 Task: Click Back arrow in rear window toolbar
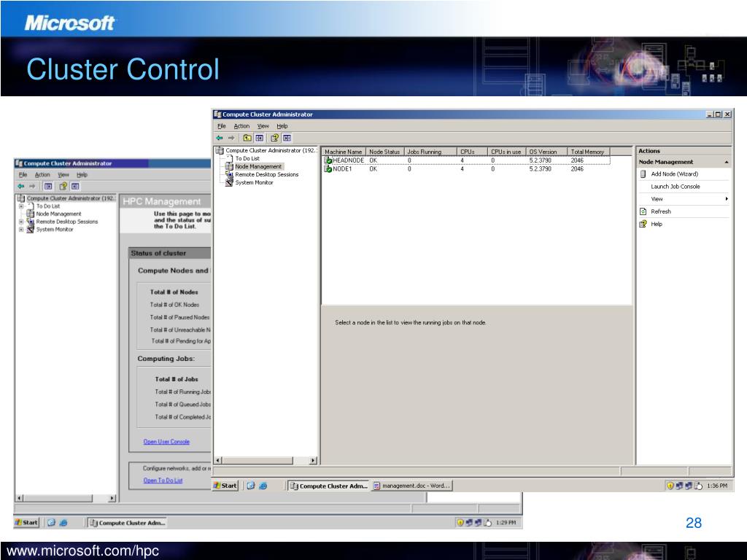[x=21, y=186]
